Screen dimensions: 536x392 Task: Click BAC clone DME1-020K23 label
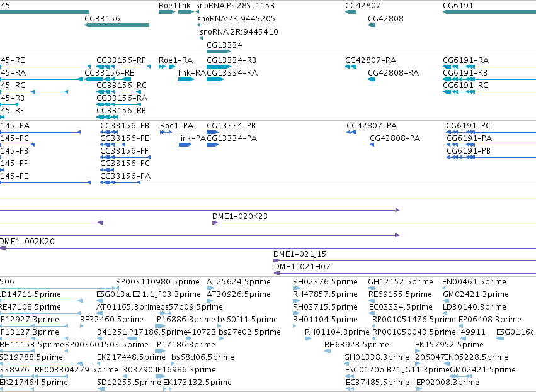(x=240, y=216)
